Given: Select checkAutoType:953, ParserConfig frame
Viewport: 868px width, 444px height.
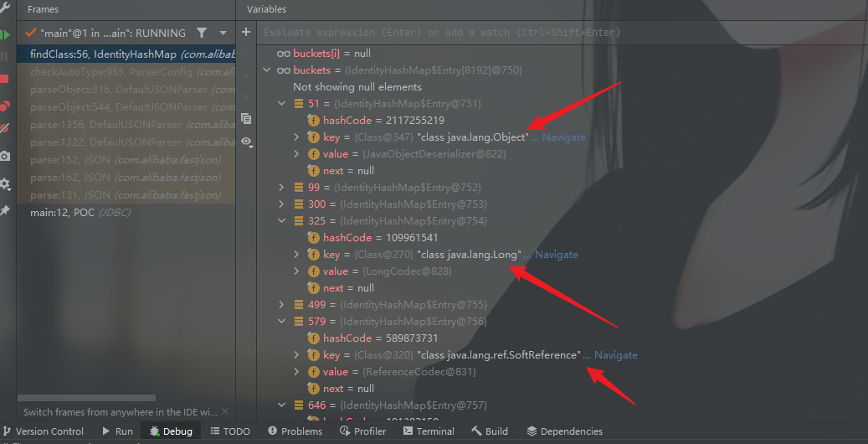Looking at the screenshot, I should 126,72.
